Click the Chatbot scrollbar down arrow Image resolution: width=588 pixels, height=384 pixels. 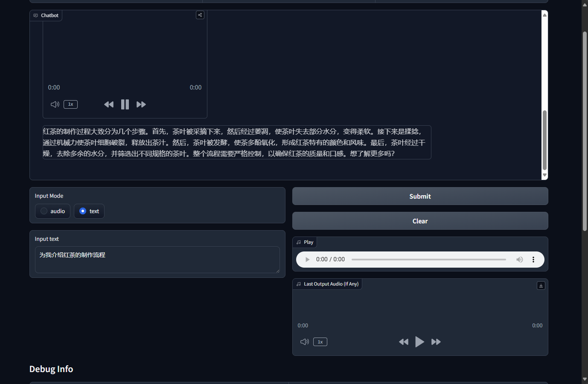(x=544, y=175)
